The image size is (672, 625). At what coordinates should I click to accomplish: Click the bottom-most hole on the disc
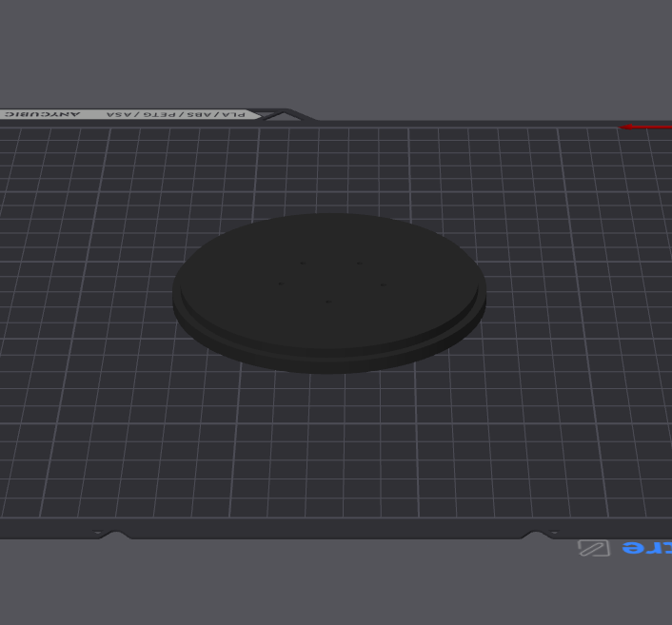327,303
